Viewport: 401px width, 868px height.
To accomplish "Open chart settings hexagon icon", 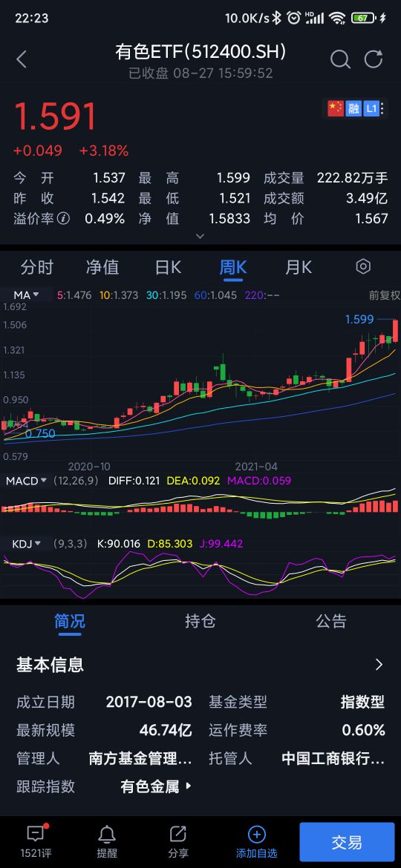I will click(363, 267).
